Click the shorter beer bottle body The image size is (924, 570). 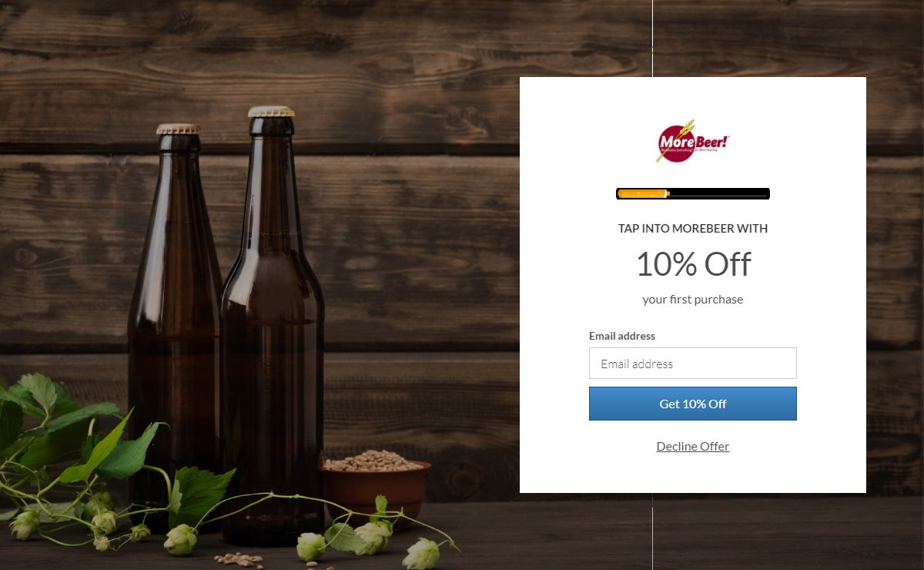tap(176, 324)
